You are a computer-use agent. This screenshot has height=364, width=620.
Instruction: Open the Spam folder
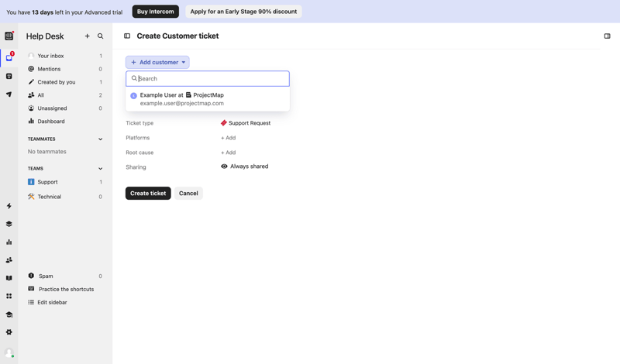click(x=65, y=276)
